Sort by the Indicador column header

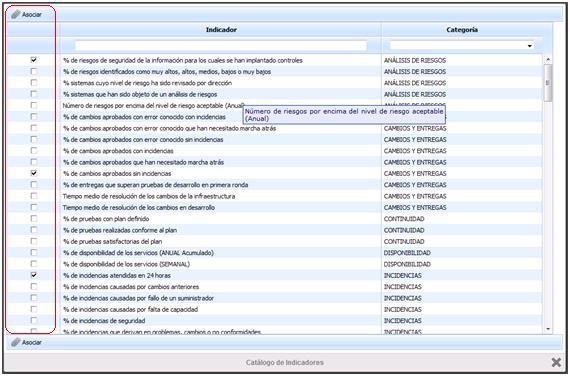pos(221,30)
